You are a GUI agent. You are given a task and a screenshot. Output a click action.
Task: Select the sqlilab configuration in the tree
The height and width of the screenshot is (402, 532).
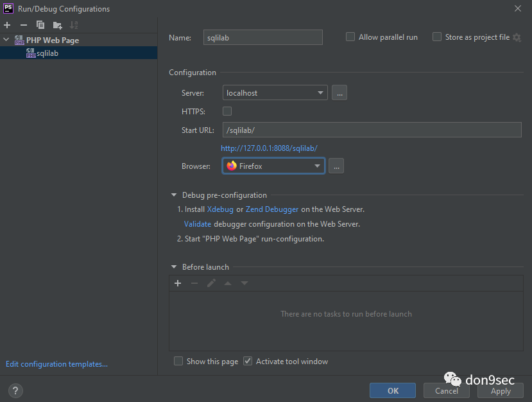47,53
